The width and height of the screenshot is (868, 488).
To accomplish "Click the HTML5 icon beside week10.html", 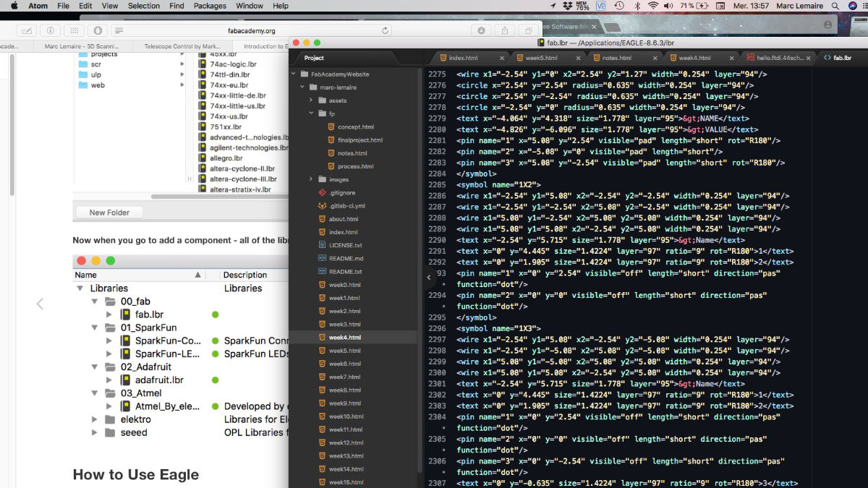I will click(323, 416).
